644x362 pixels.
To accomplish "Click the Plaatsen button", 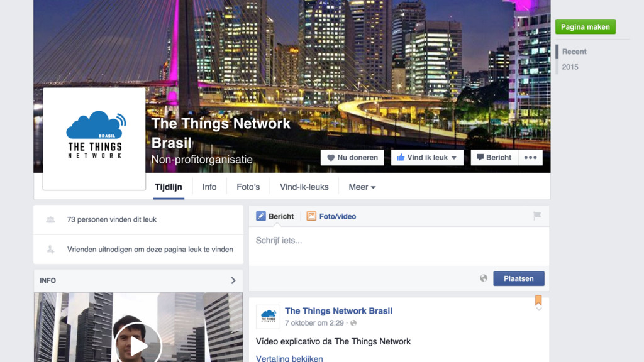I will (519, 278).
